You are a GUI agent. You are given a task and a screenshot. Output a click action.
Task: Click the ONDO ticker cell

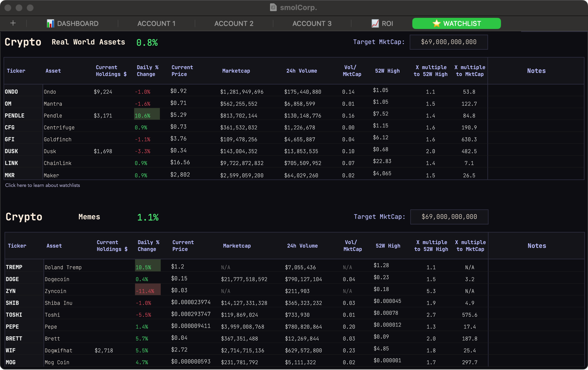tap(11, 92)
